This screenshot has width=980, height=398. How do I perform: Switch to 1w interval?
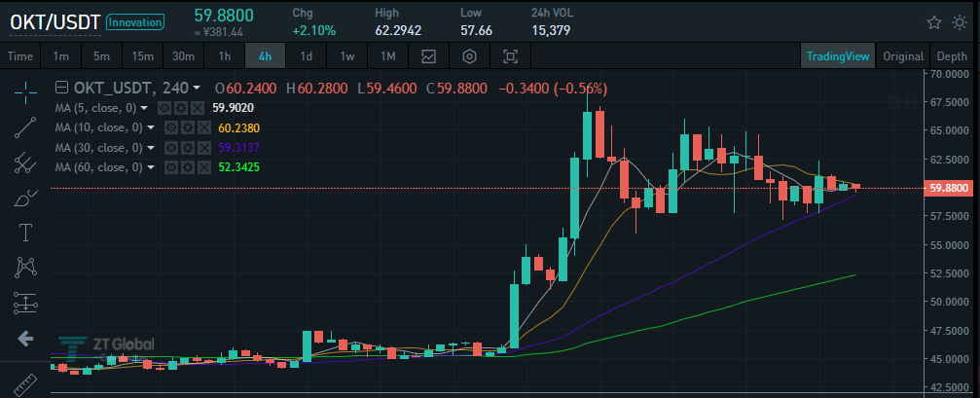(346, 56)
